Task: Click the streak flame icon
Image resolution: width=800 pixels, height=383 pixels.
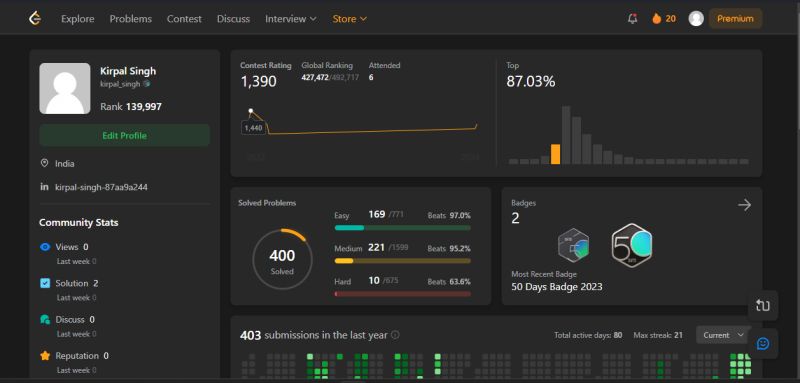Action: click(657, 19)
